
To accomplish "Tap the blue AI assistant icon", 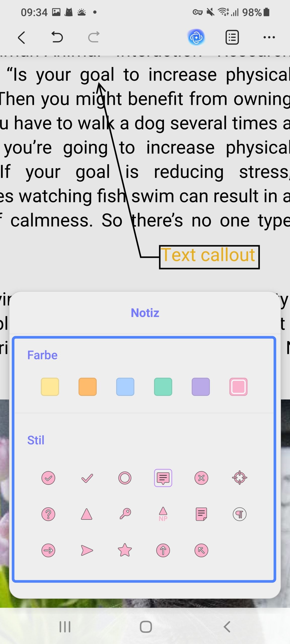I will (x=196, y=37).
